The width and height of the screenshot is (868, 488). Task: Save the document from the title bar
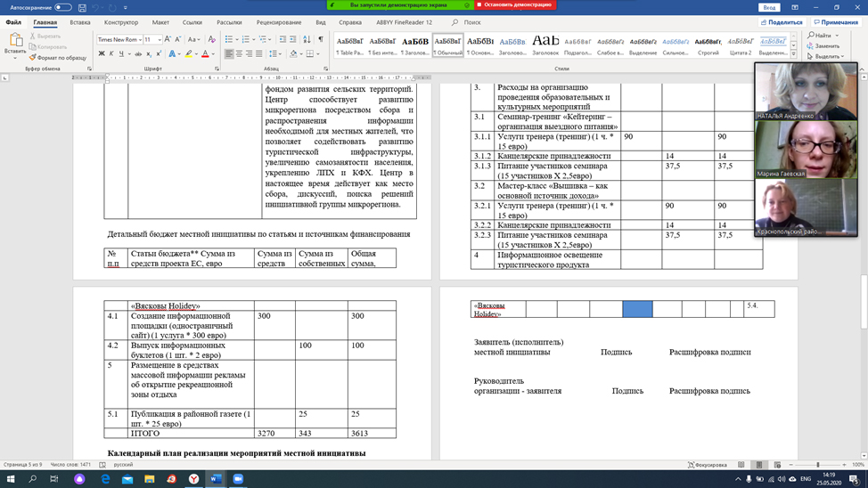coord(82,8)
